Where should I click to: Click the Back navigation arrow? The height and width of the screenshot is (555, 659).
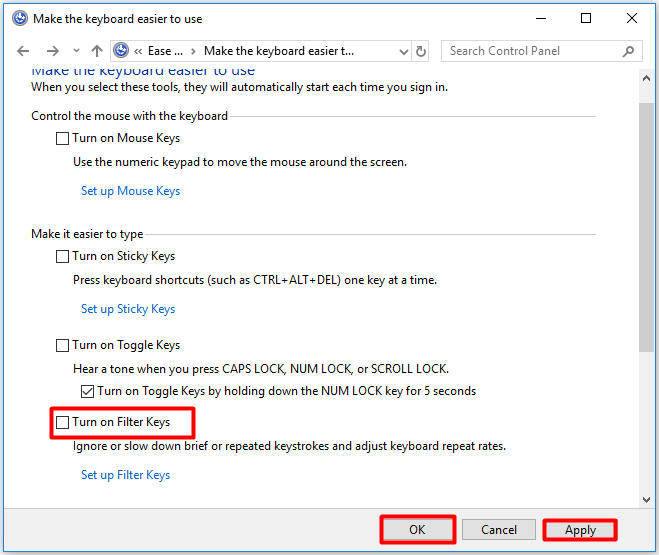(23, 51)
